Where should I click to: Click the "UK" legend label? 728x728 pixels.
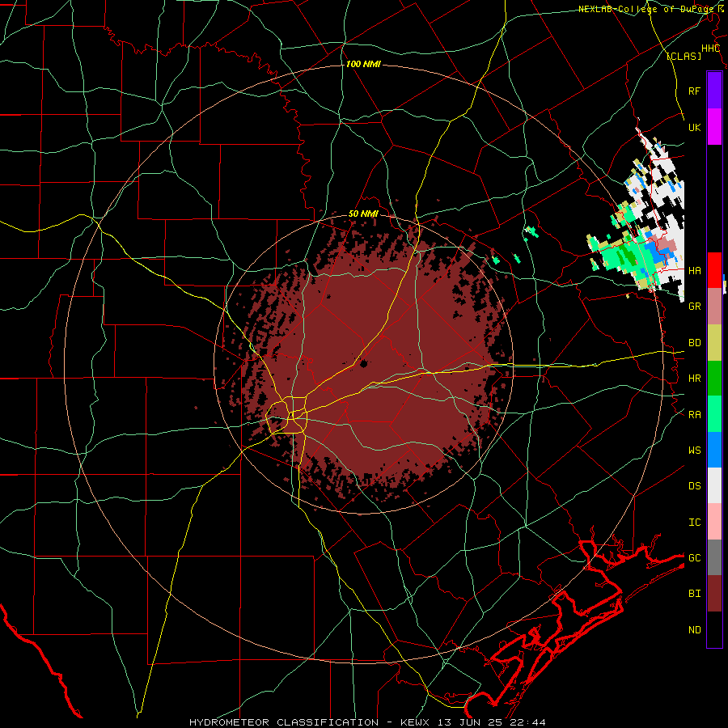pyautogui.click(x=695, y=127)
